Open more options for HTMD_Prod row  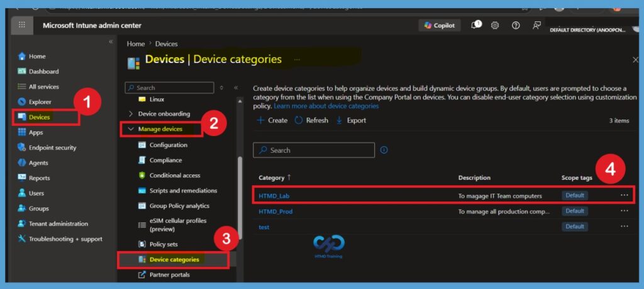point(625,211)
